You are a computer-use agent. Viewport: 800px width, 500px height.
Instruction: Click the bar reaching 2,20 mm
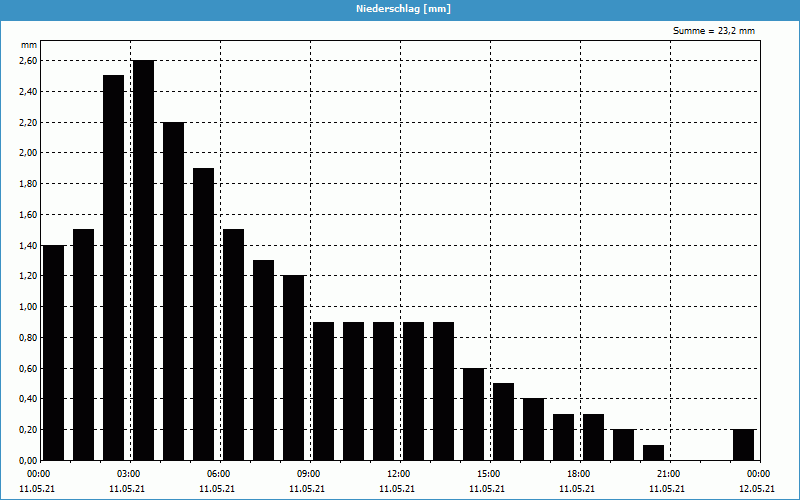(x=173, y=291)
